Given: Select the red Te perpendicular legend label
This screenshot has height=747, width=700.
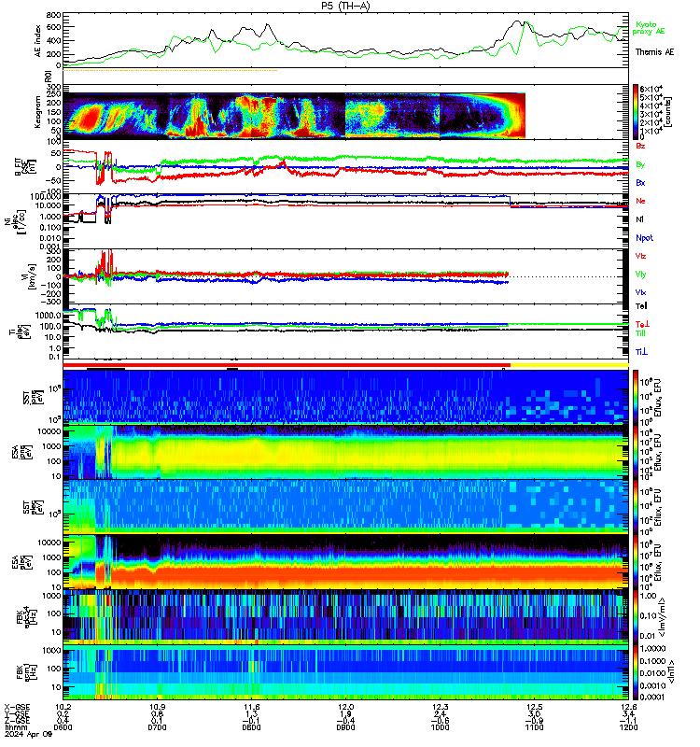Looking at the screenshot, I should [x=643, y=324].
